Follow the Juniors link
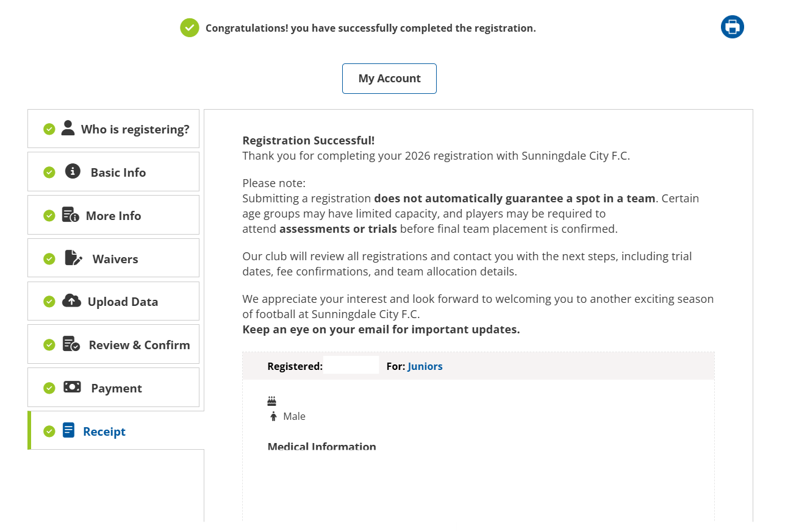The height and width of the screenshot is (532, 810). click(x=425, y=366)
